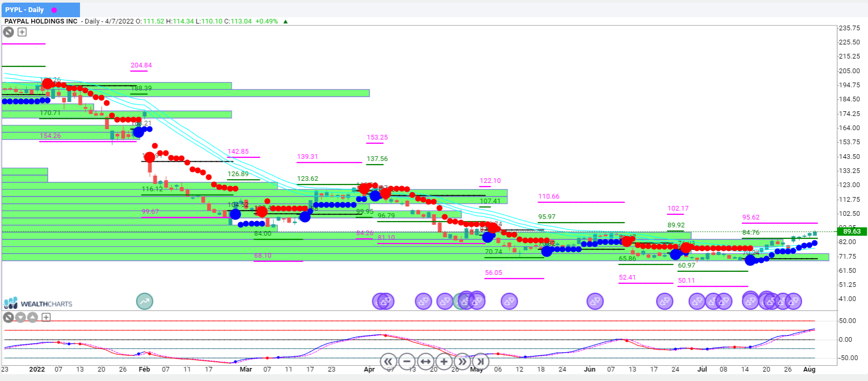Click the teal trend-arrow marker near Feb

click(145, 301)
